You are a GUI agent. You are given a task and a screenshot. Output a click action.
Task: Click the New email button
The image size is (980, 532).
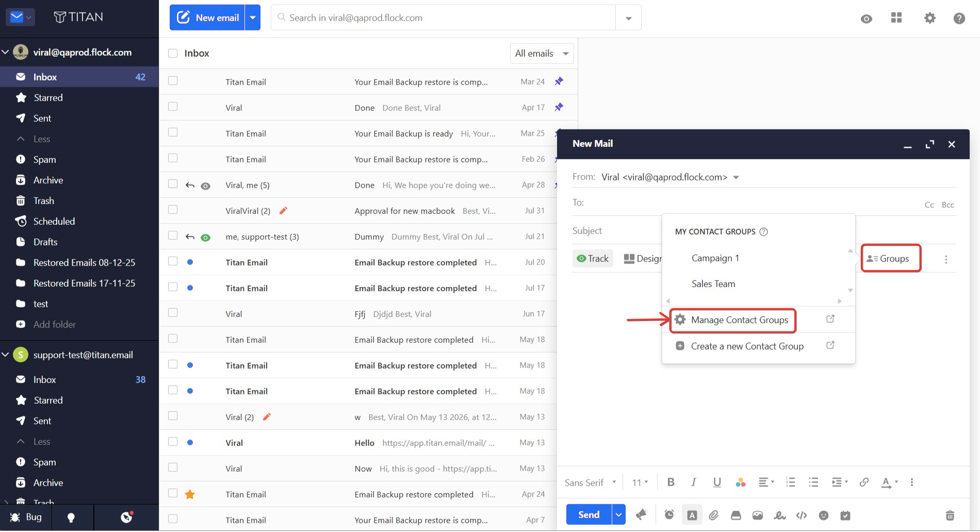[x=207, y=18]
